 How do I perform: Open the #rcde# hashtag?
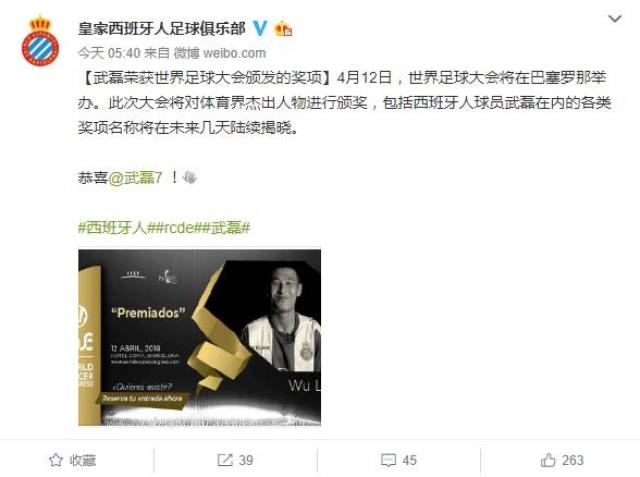tap(177, 227)
